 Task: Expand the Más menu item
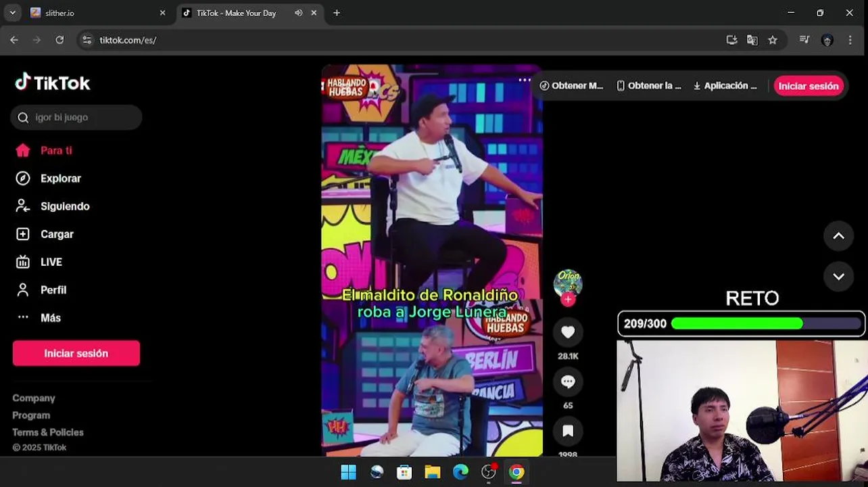click(38, 317)
